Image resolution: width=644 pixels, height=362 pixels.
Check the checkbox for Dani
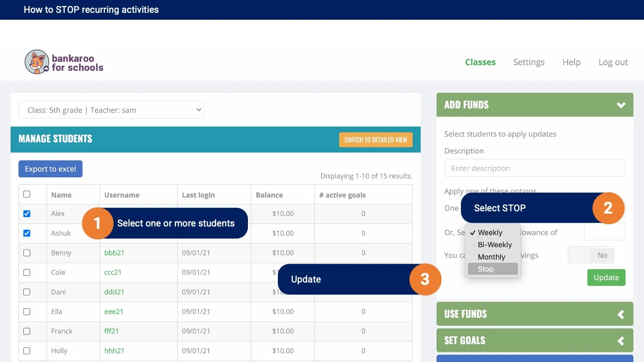pyautogui.click(x=27, y=292)
